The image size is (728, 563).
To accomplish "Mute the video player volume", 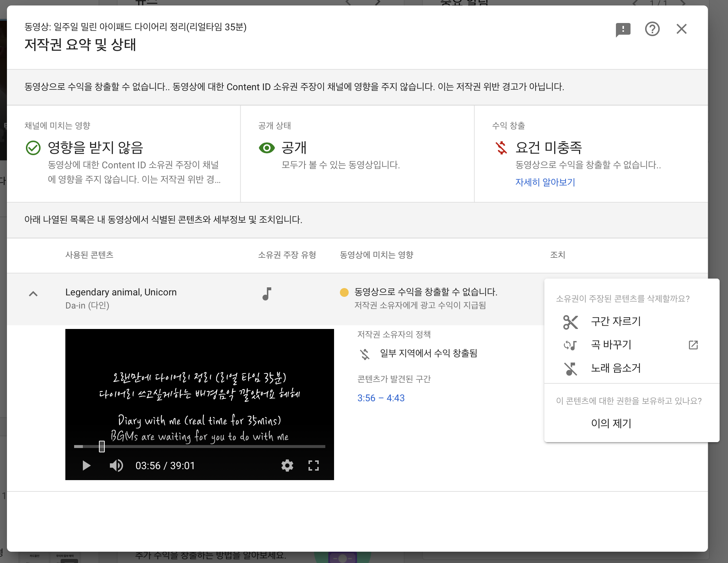I will click(116, 466).
